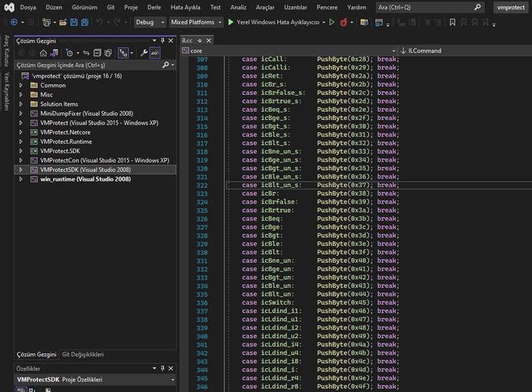Close the Çözüm Gezgini panel

point(171,41)
